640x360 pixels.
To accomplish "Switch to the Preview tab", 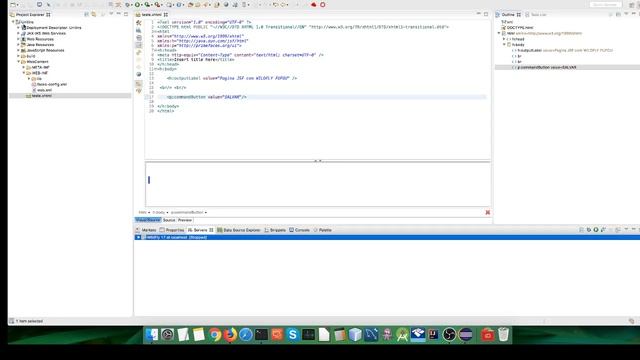I will [184, 220].
